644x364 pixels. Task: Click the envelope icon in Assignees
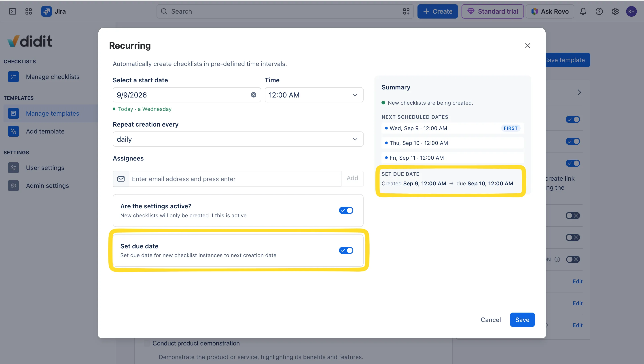[x=121, y=179]
